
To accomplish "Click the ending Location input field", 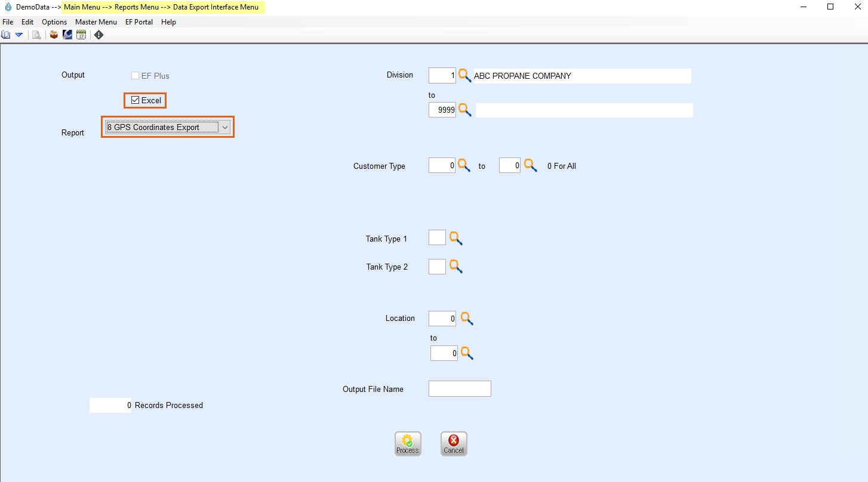I will click(444, 353).
